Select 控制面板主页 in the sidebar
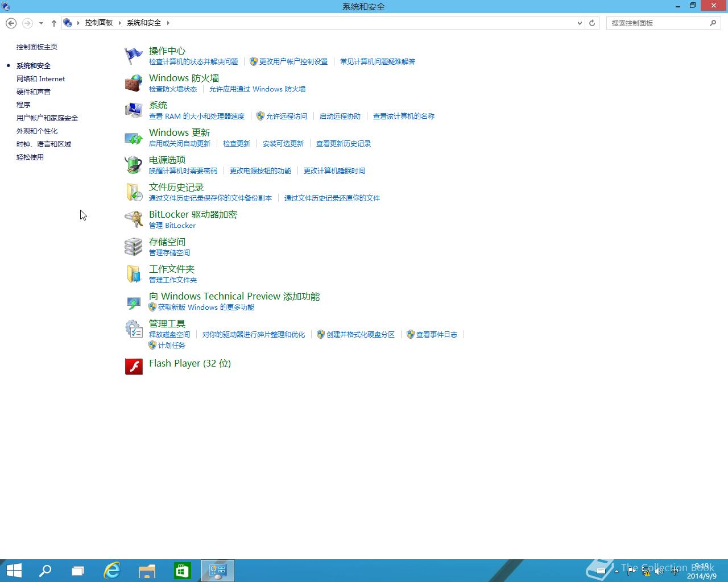The width and height of the screenshot is (728, 582). 37,47
